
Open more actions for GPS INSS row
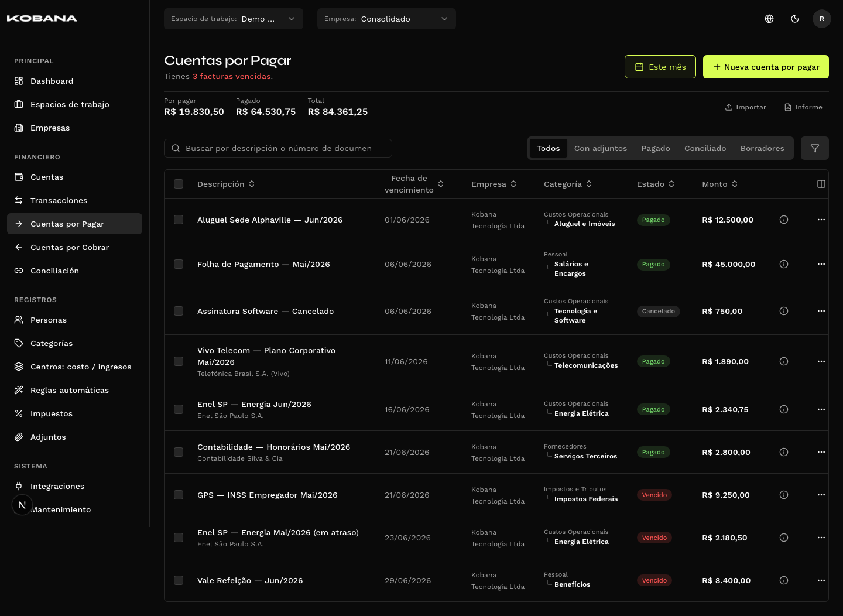(x=821, y=495)
